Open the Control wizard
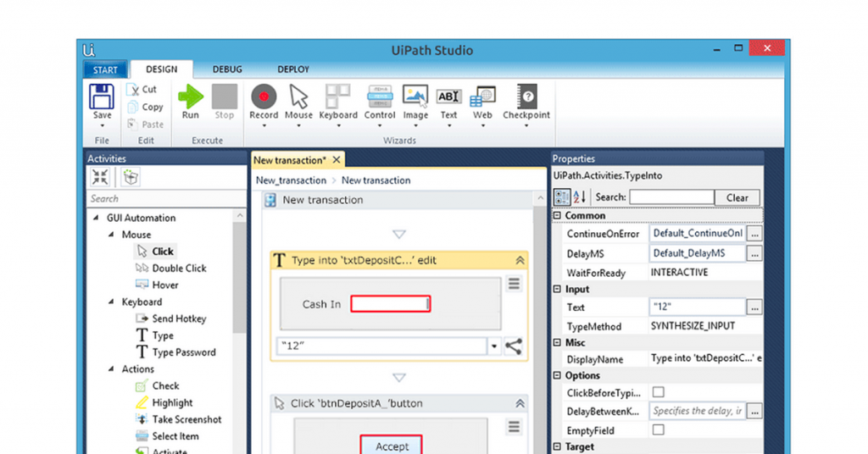The height and width of the screenshot is (454, 868). (x=380, y=102)
